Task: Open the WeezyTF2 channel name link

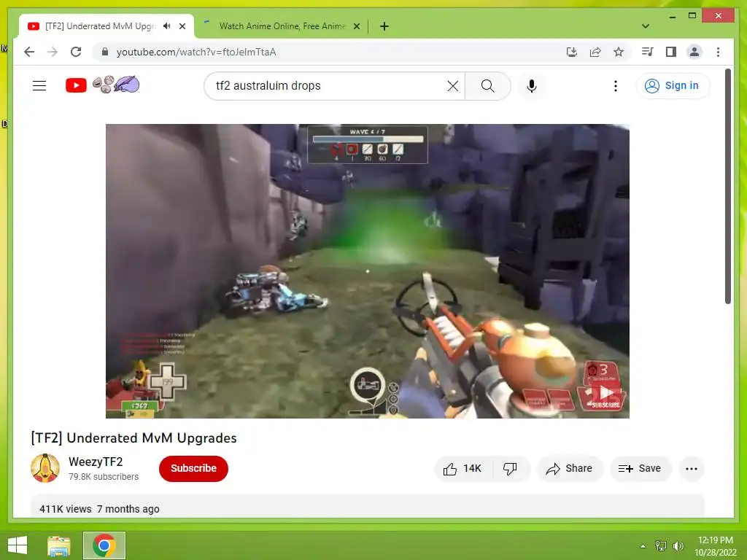Action: [x=96, y=462]
